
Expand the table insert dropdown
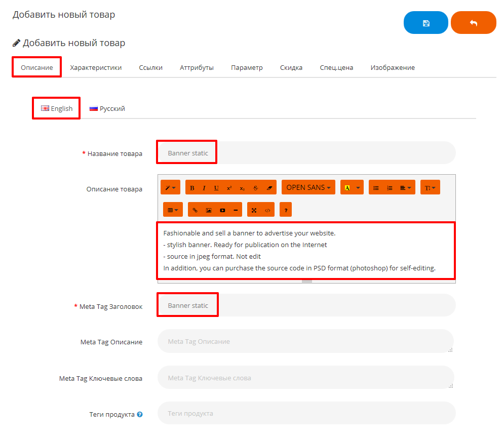(x=173, y=210)
